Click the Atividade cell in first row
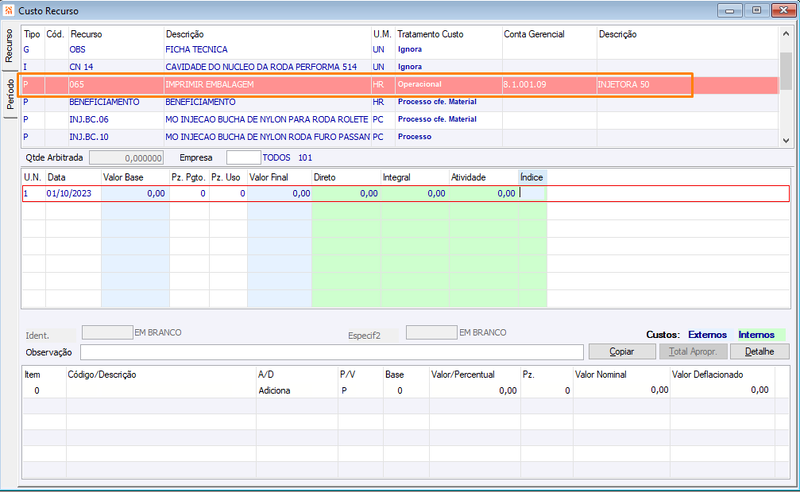 tap(483, 193)
